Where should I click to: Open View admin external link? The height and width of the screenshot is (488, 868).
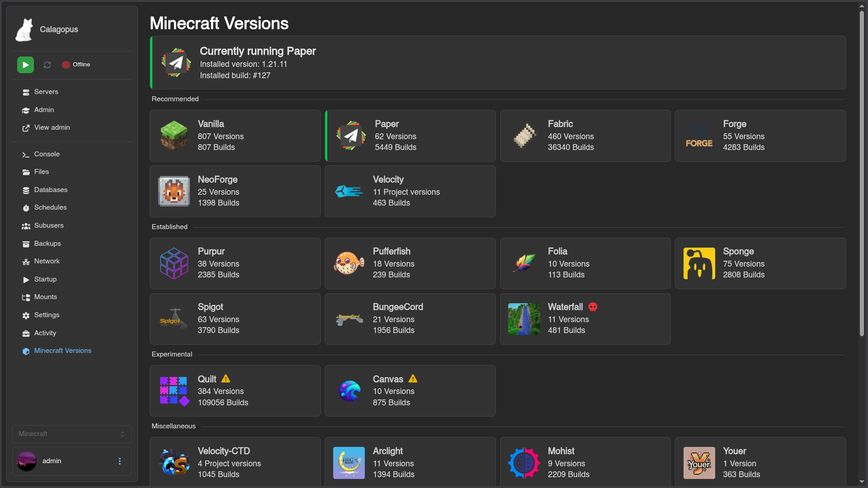tap(52, 127)
